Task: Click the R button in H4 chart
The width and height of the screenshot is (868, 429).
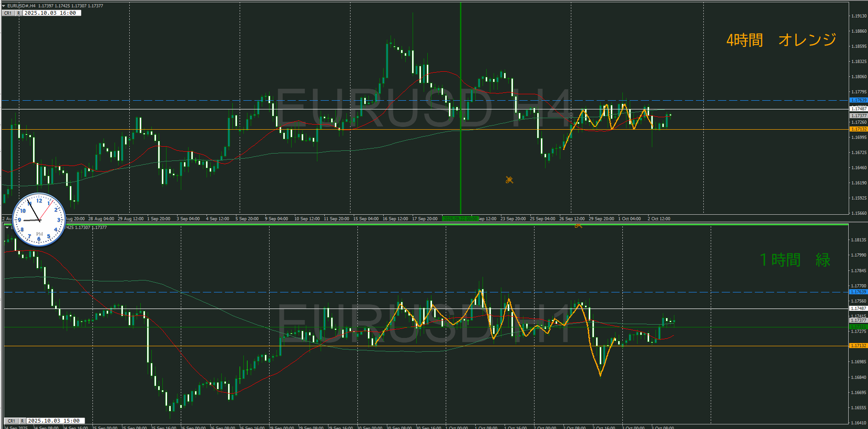Action: (19, 13)
